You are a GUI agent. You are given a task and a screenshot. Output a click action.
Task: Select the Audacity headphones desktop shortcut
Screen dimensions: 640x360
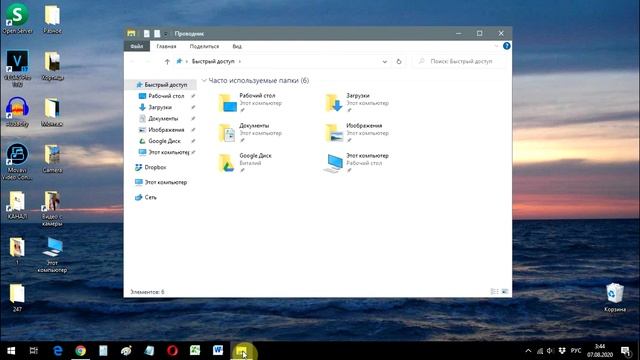[x=17, y=112]
